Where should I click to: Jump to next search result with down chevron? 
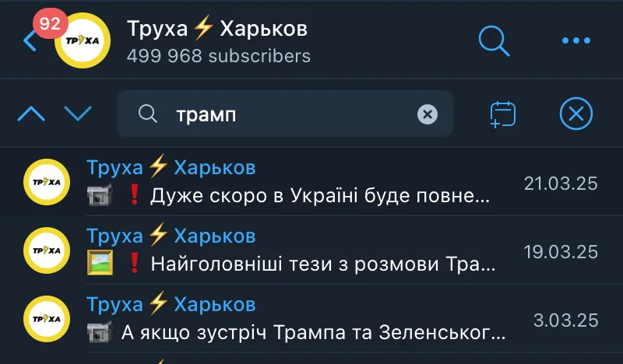(78, 114)
